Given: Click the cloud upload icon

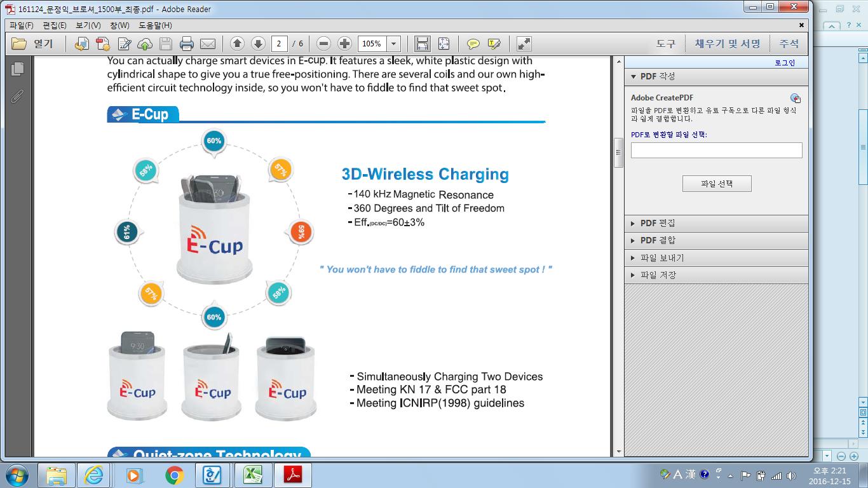Looking at the screenshot, I should [145, 44].
